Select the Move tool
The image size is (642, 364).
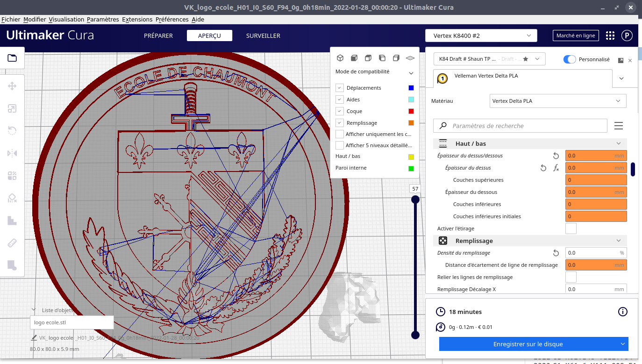(12, 86)
